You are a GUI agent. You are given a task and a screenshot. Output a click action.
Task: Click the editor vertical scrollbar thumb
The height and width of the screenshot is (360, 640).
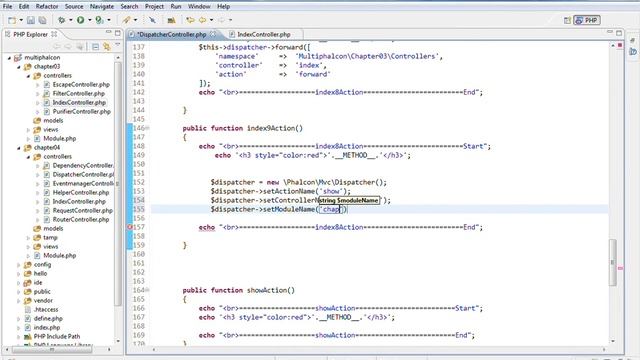[613, 262]
